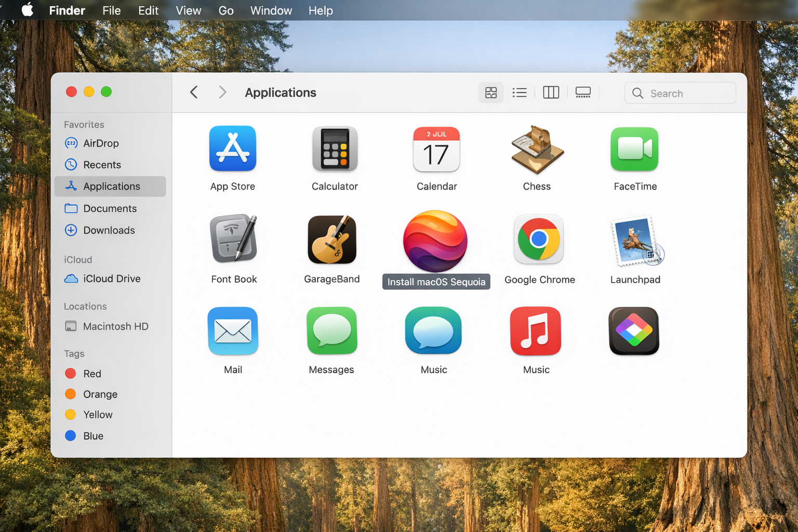Open Macintosh HD location

[110, 326]
